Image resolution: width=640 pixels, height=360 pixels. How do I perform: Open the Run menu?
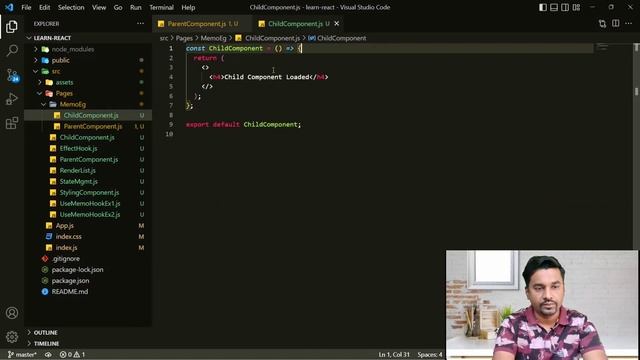(x=136, y=7)
